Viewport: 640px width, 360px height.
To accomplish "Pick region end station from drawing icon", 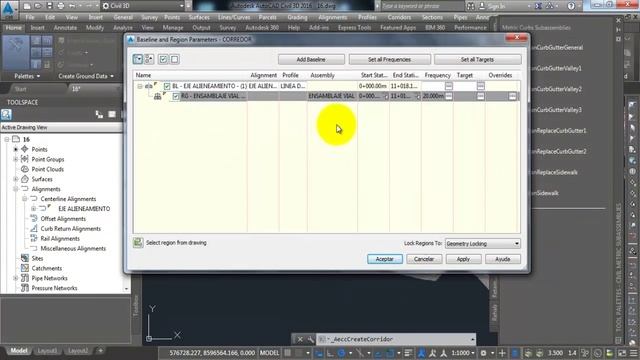I will [x=417, y=96].
